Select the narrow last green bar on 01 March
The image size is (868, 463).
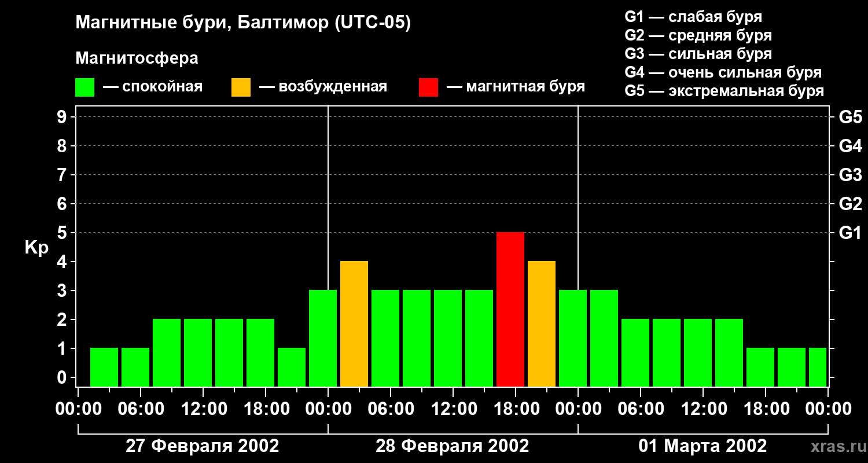pos(818,368)
